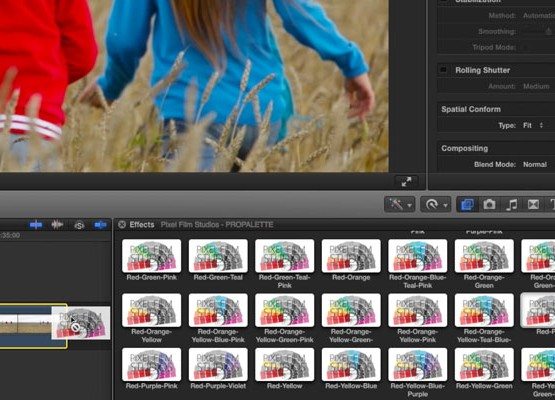Viewport: 555px width, 400px height.
Task: Select the Red-Yellow effect thumbnail
Action: click(x=285, y=364)
